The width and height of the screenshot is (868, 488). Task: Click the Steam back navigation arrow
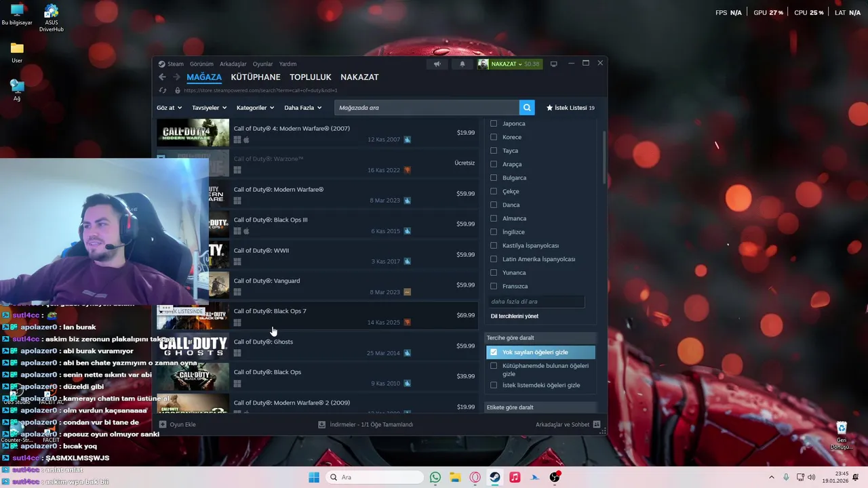click(x=162, y=77)
